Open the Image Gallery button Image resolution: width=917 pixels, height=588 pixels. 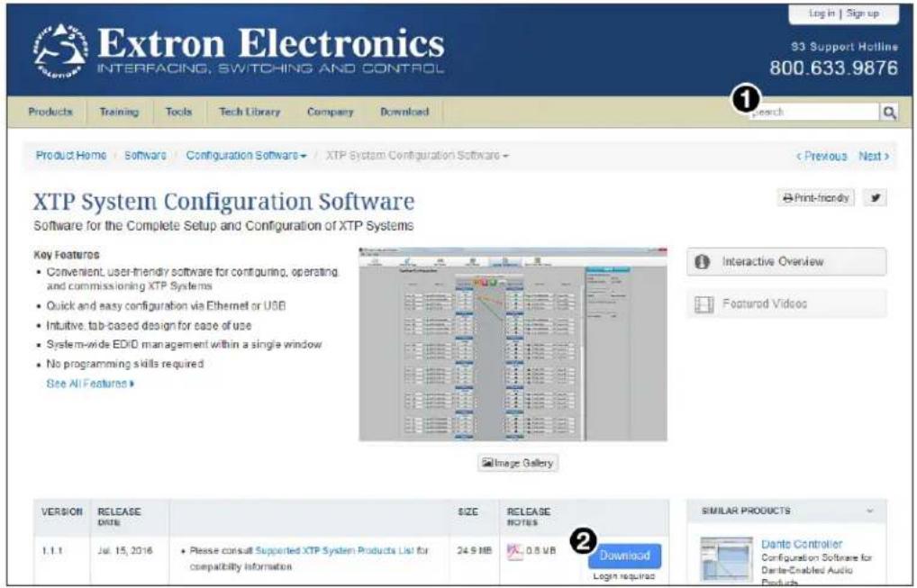point(518,463)
